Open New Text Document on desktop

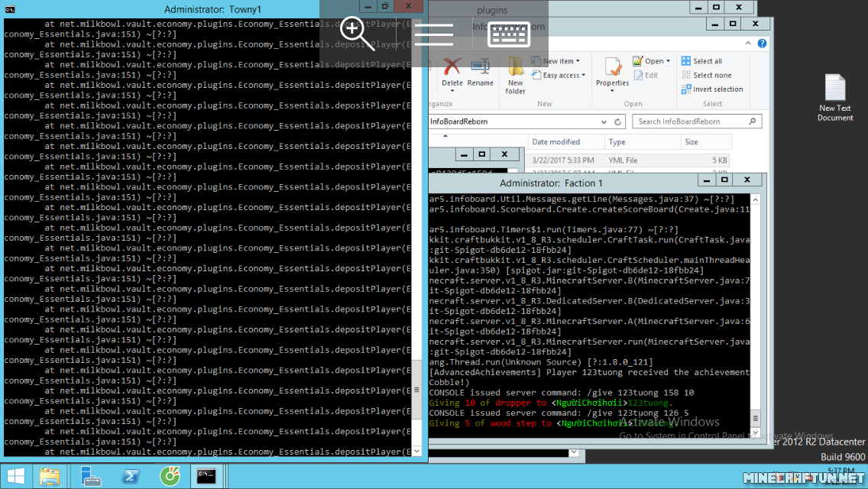coord(834,97)
